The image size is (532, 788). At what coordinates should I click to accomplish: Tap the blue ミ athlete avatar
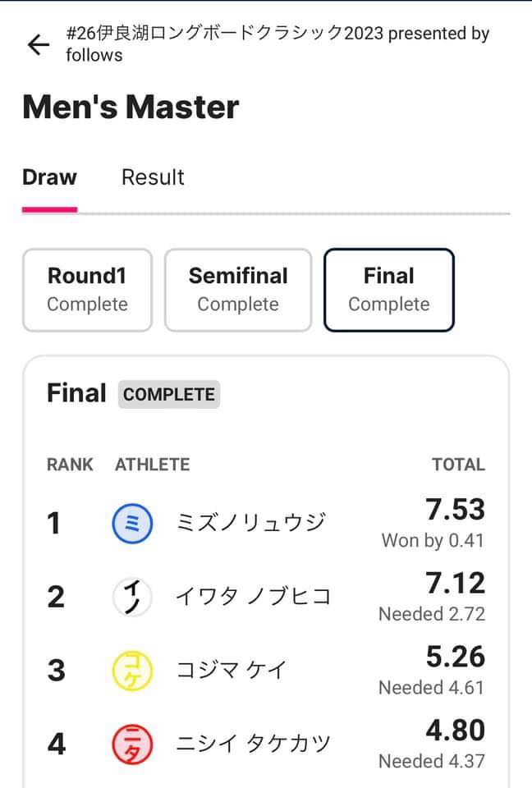point(132,523)
